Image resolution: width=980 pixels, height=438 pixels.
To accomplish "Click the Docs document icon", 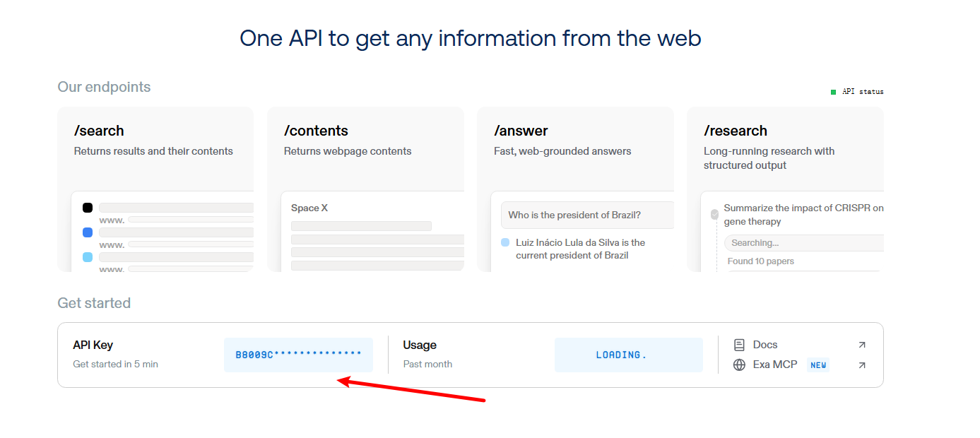I will point(739,345).
